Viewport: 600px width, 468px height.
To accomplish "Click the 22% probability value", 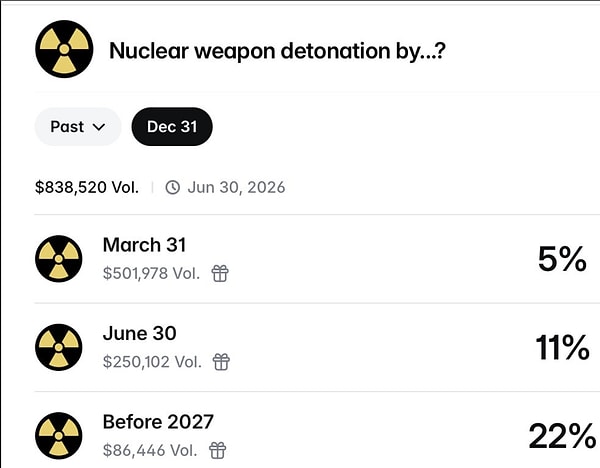I will 561,436.
